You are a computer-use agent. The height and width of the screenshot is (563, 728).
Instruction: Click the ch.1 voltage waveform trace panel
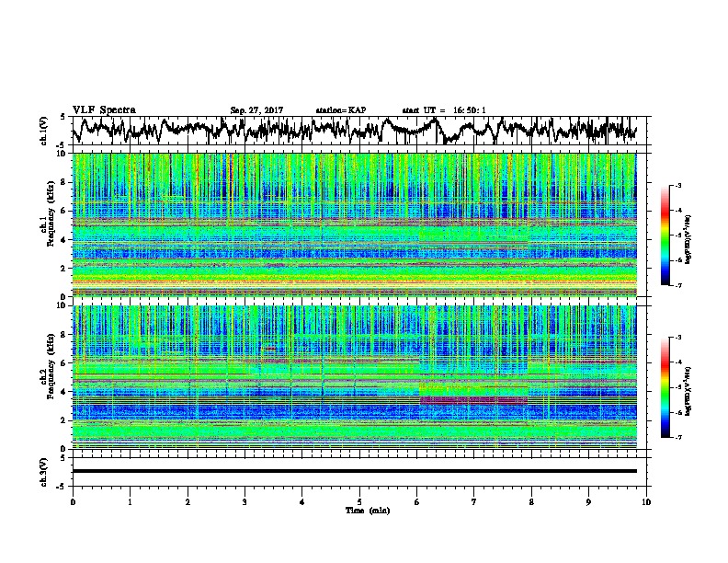pos(358,131)
